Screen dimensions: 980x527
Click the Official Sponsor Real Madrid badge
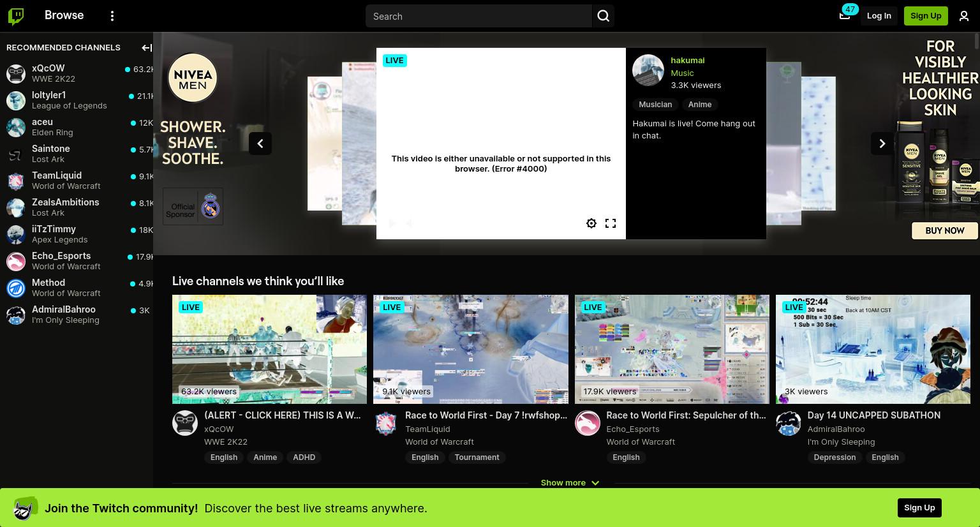(x=193, y=207)
